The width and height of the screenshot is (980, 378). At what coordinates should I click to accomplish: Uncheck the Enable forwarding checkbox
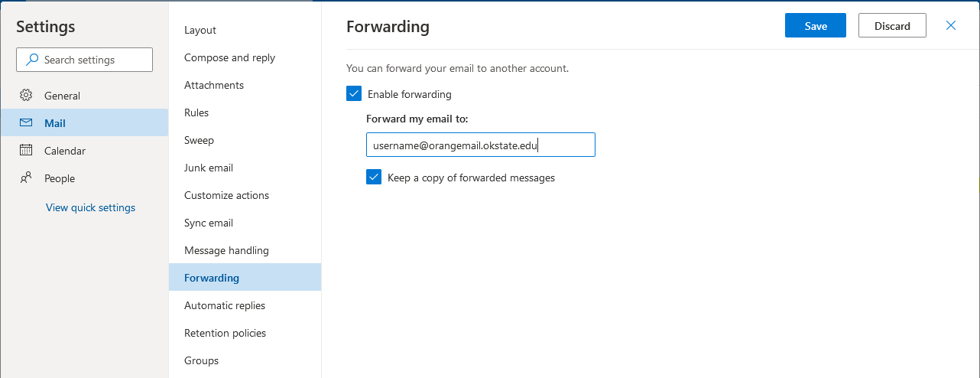point(354,94)
